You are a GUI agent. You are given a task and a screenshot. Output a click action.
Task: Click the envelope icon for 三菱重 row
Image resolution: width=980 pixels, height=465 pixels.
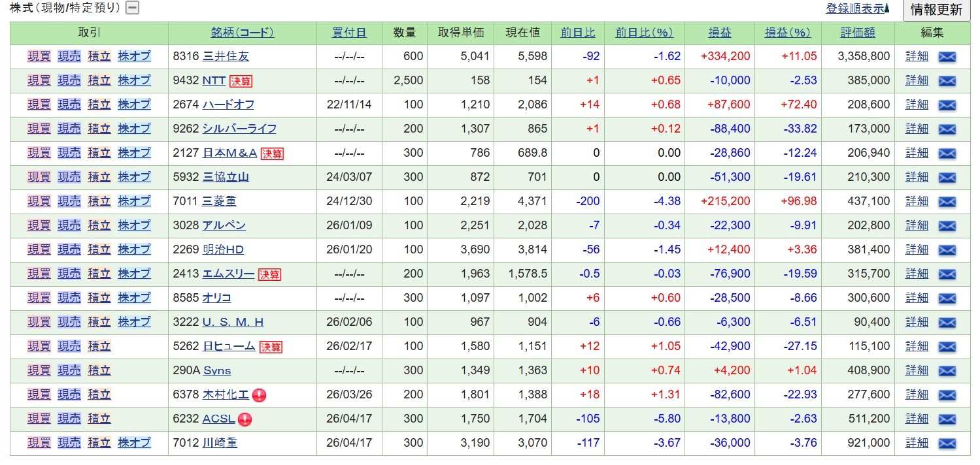tap(947, 202)
